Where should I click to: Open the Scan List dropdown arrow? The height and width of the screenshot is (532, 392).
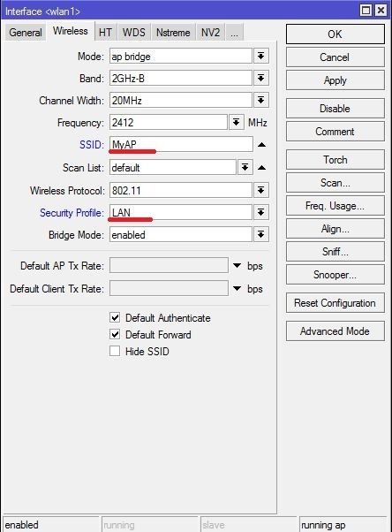tap(245, 167)
